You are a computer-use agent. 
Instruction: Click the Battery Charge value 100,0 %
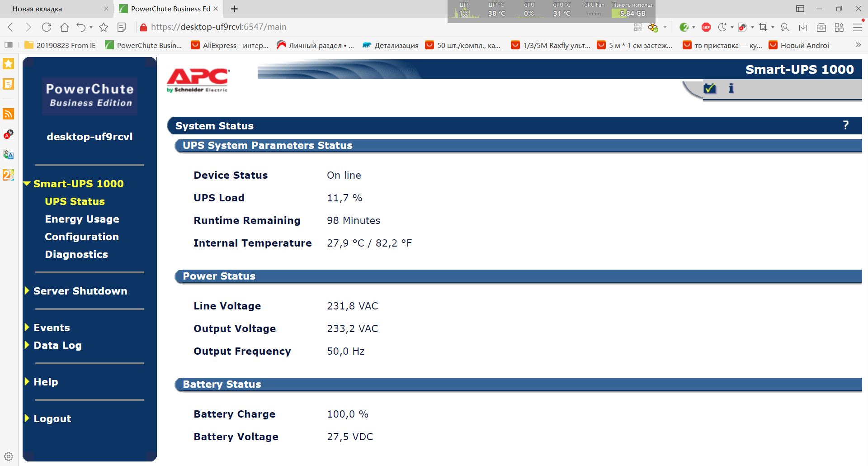[x=348, y=414]
